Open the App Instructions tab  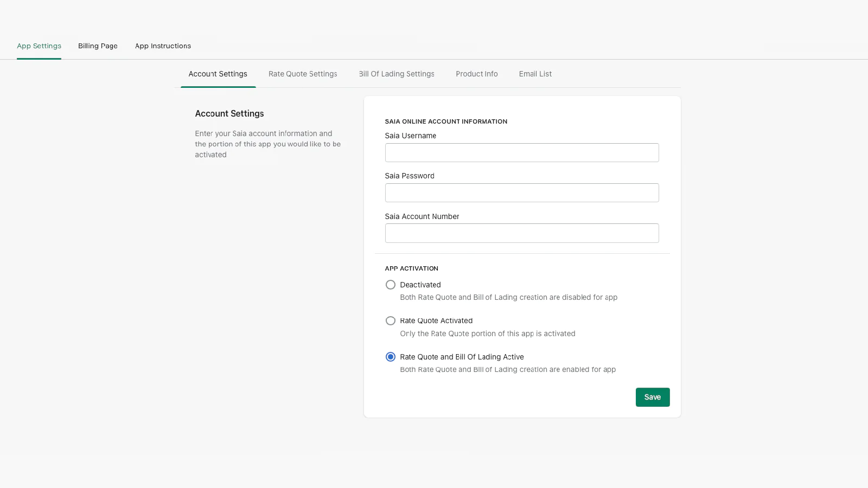point(163,46)
